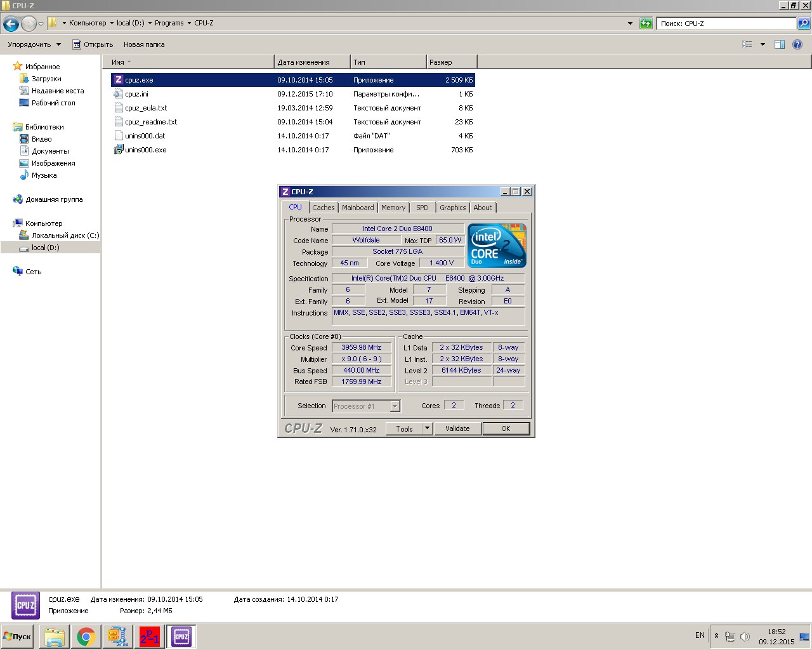Click the Поиск: CPU-Z search field
The image size is (812, 650).
[726, 23]
